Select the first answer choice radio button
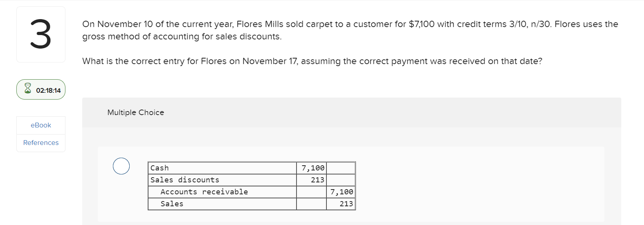644x225 pixels. (x=121, y=166)
